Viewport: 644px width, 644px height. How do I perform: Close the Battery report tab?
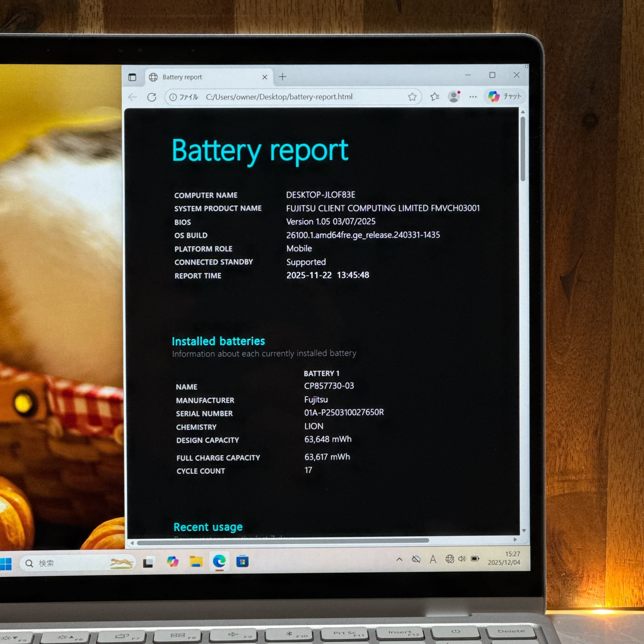[265, 77]
